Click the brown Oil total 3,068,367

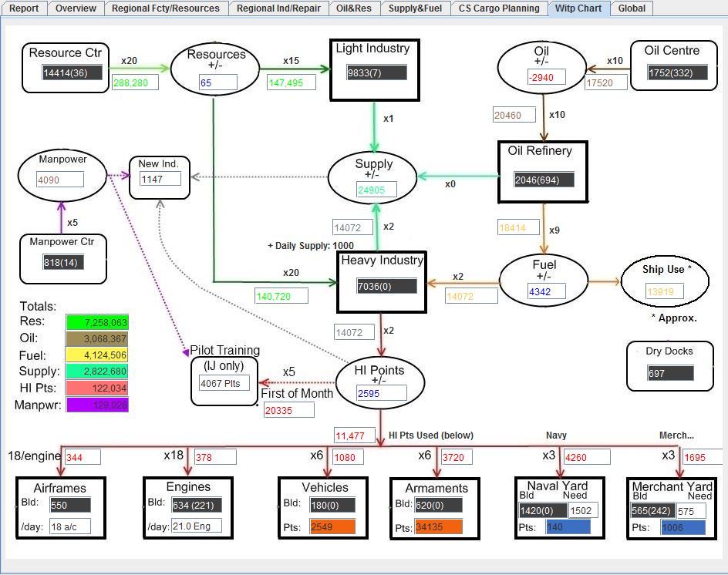97,339
